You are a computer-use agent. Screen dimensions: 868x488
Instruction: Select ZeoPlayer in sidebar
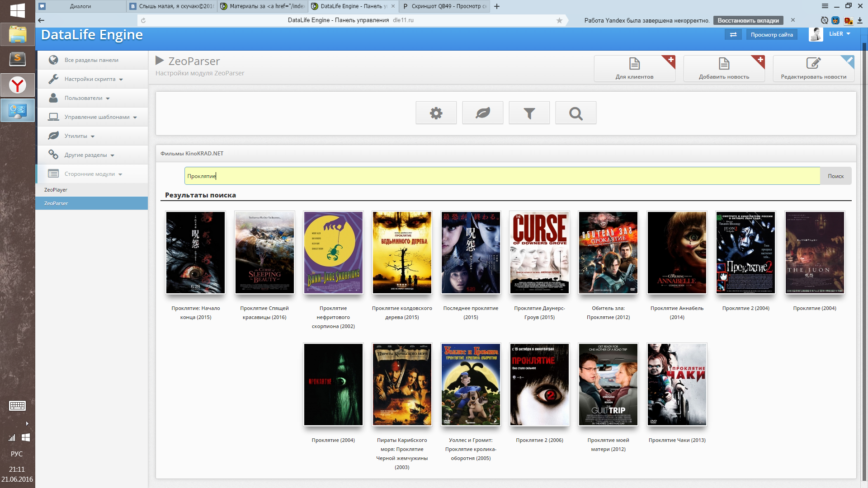92,190
